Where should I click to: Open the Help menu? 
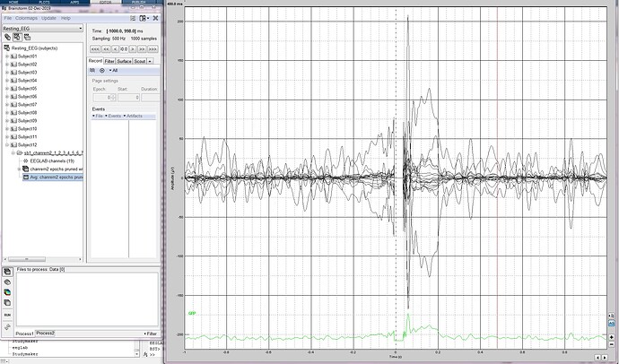pyautogui.click(x=65, y=18)
